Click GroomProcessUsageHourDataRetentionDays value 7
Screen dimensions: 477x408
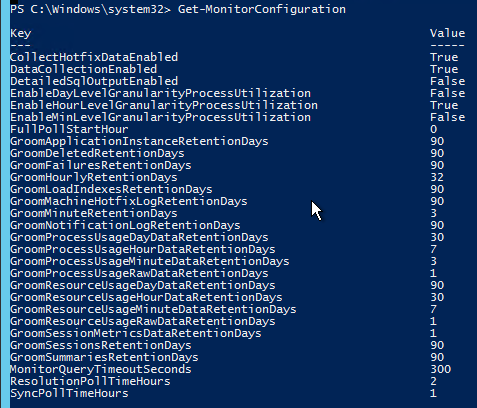(433, 249)
